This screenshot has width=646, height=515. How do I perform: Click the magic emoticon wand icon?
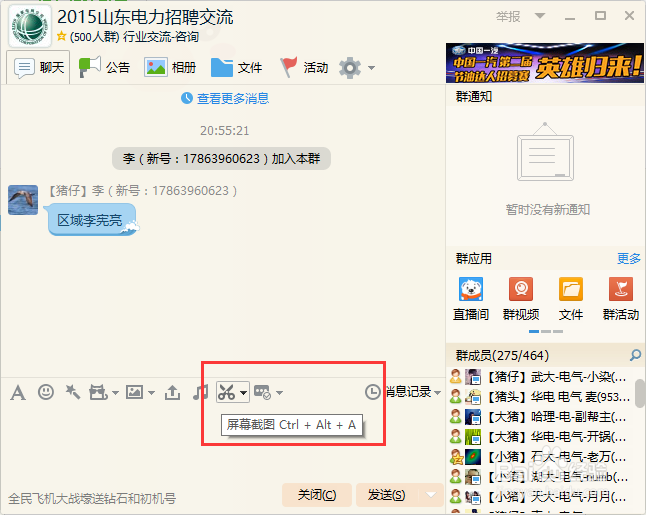(73, 392)
